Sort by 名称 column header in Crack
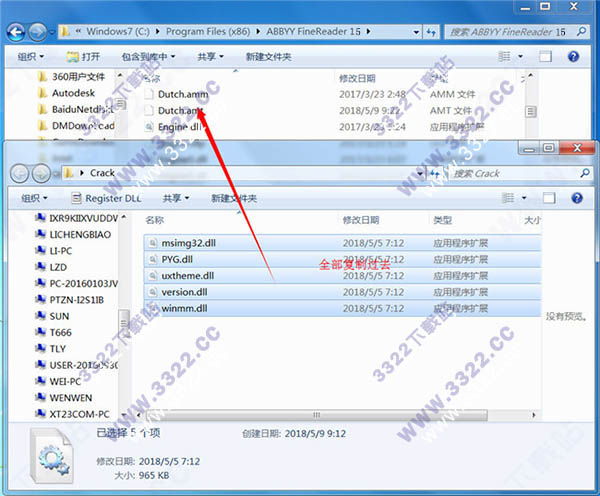Screen dimensions: 600x496 pyautogui.click(x=156, y=219)
